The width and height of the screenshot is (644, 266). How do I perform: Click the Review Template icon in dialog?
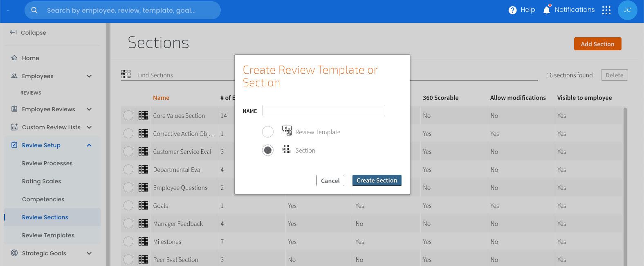coord(287,131)
